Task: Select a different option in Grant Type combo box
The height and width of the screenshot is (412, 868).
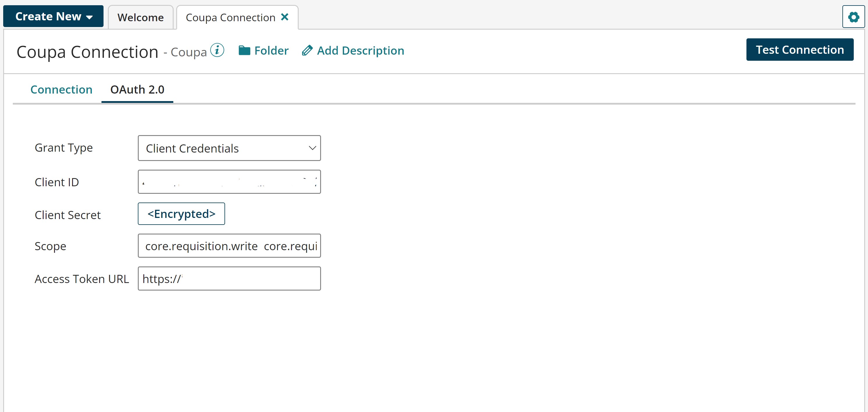Action: pyautogui.click(x=229, y=148)
